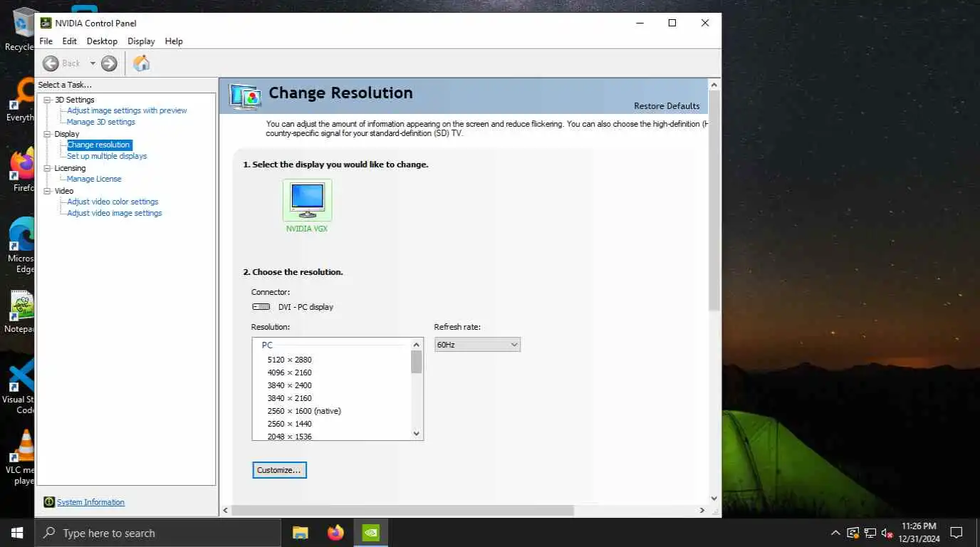The height and width of the screenshot is (547, 980).
Task: Open the Refresh rate dropdown
Action: click(x=477, y=345)
